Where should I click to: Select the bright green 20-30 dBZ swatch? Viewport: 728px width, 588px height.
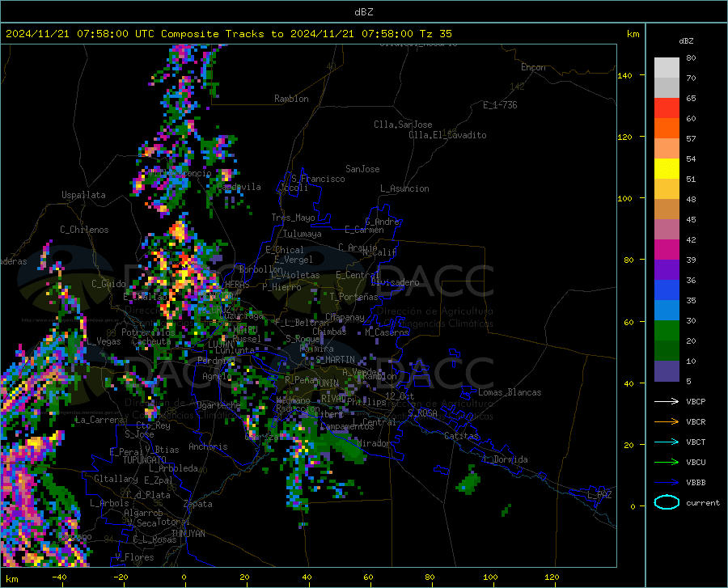coord(667,331)
